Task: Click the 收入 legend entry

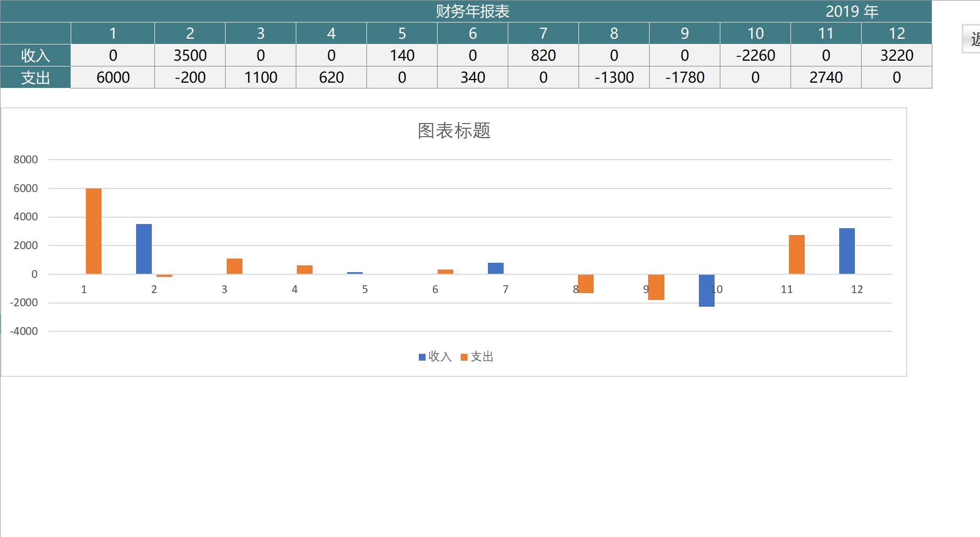Action: point(435,356)
